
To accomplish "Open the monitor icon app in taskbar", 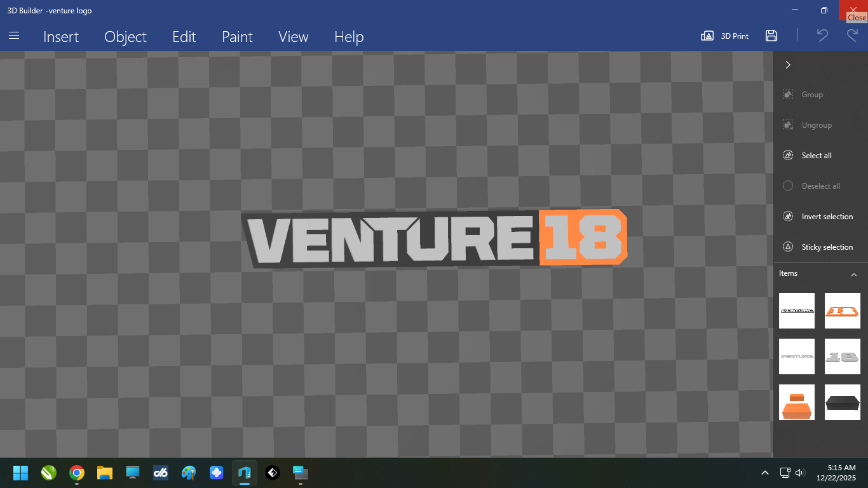I will click(132, 473).
